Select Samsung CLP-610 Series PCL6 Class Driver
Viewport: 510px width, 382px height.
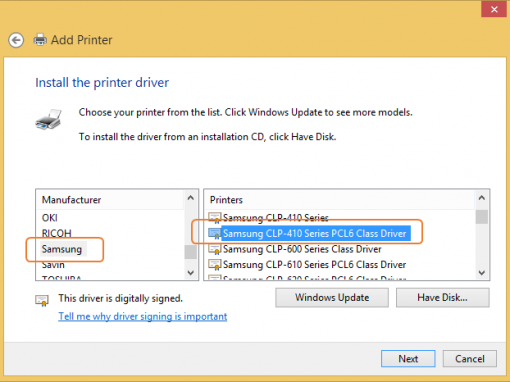pyautogui.click(x=314, y=264)
